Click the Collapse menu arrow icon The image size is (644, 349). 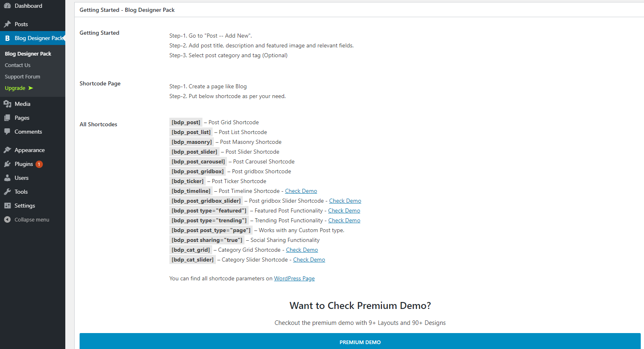coord(7,219)
